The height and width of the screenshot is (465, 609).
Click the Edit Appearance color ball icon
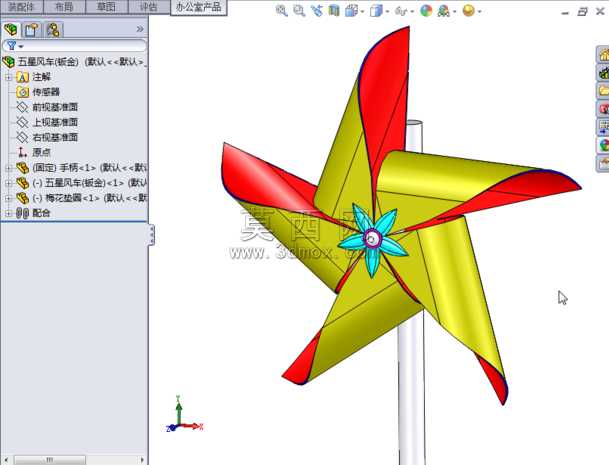click(x=426, y=11)
